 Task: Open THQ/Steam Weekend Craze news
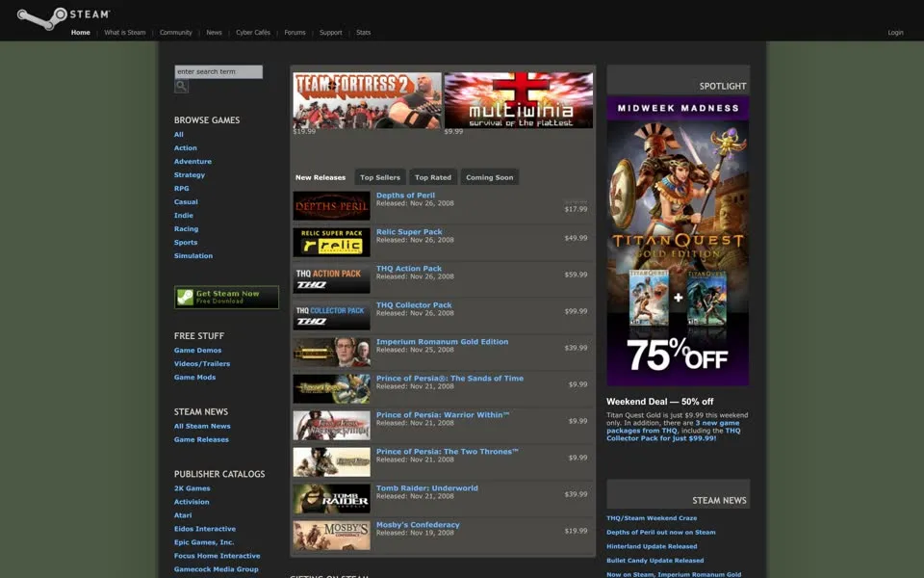[x=652, y=518]
